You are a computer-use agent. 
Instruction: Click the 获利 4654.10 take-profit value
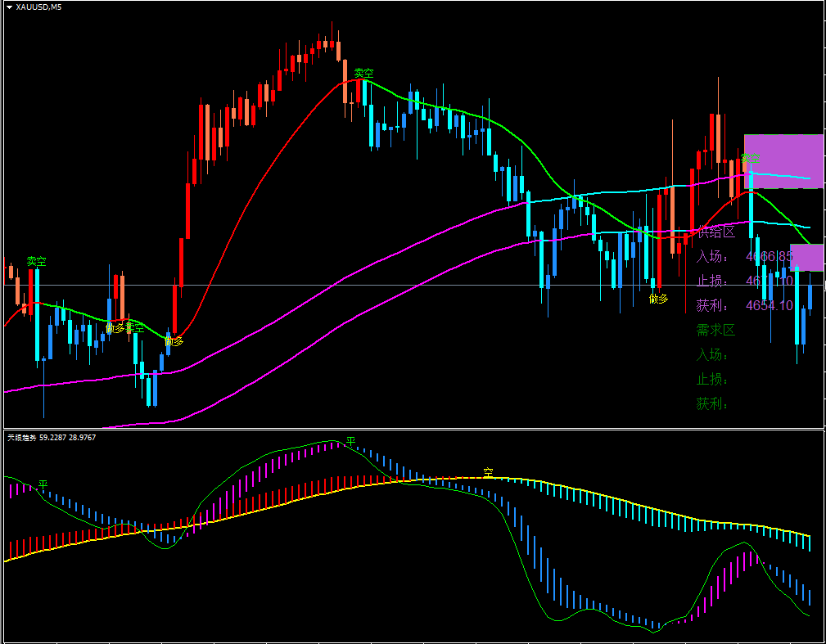pyautogui.click(x=769, y=306)
